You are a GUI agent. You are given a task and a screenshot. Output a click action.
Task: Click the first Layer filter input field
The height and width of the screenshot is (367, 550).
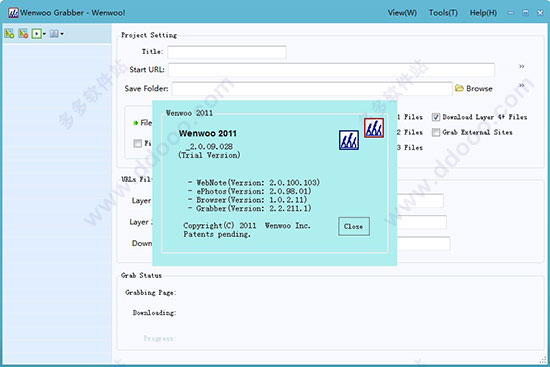(x=420, y=201)
